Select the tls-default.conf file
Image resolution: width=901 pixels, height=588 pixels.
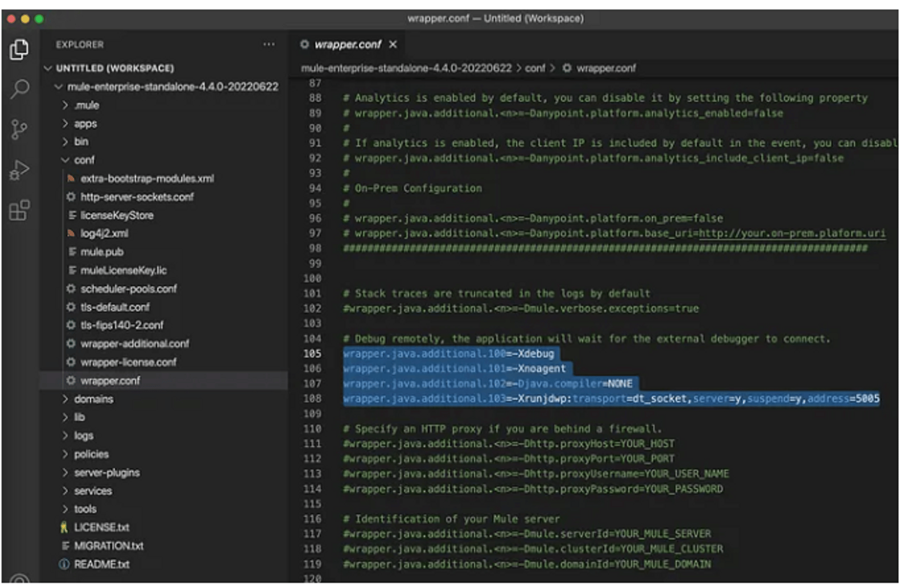114,307
